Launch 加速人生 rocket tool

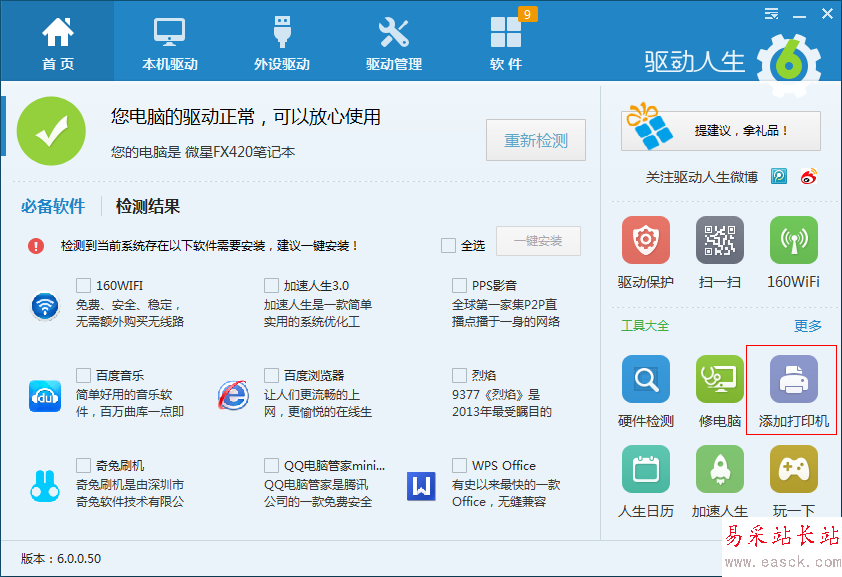pyautogui.click(x=720, y=469)
